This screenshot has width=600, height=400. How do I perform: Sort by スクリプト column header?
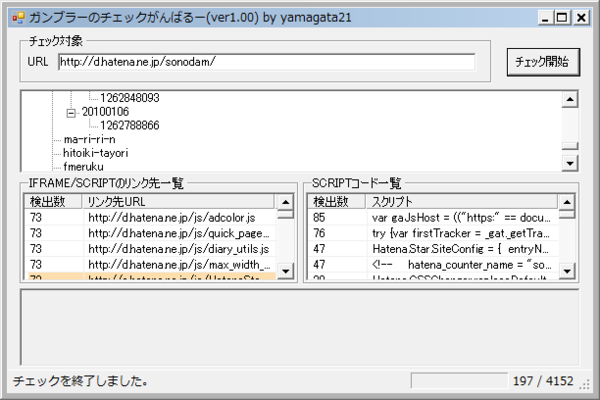coord(462,201)
